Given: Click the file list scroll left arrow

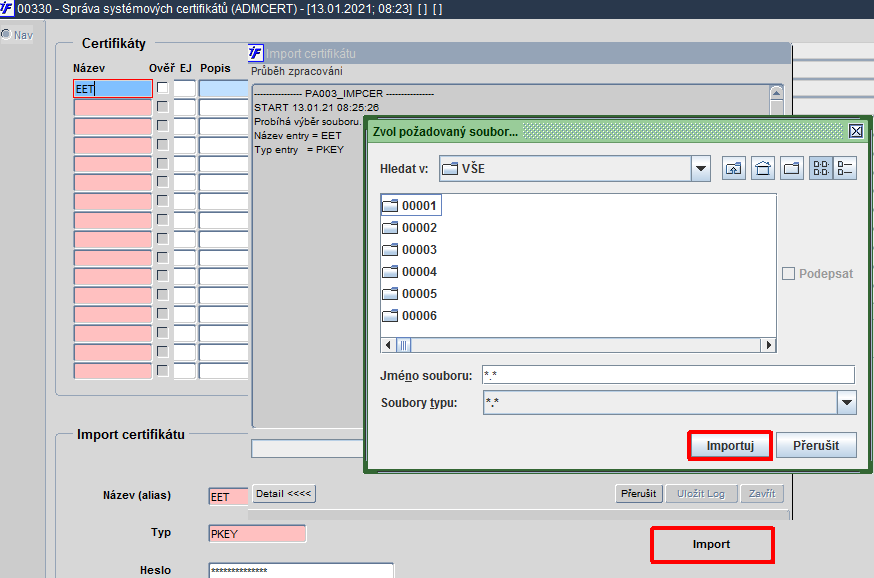Looking at the screenshot, I should (x=388, y=345).
